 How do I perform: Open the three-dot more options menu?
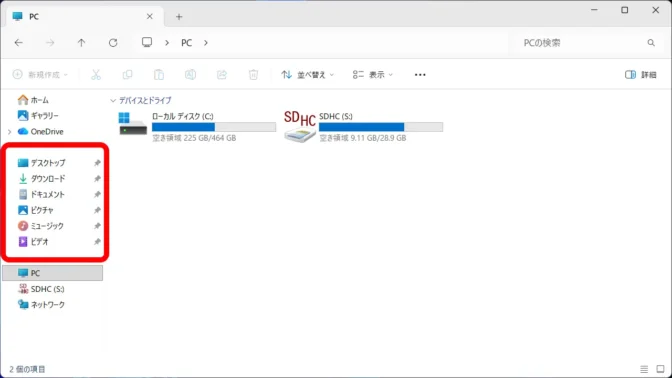(x=420, y=75)
